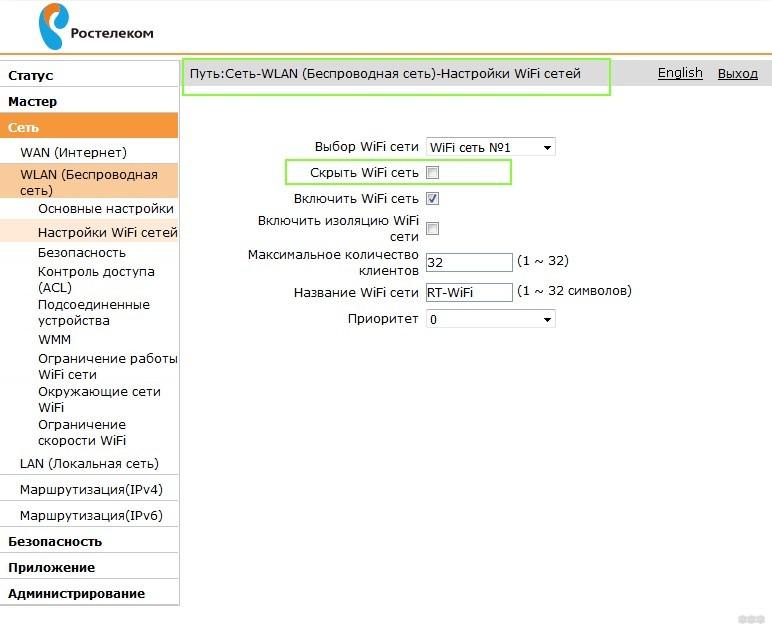Open Подсоединенные устройства page
This screenshot has width=772, height=633.
(x=94, y=312)
